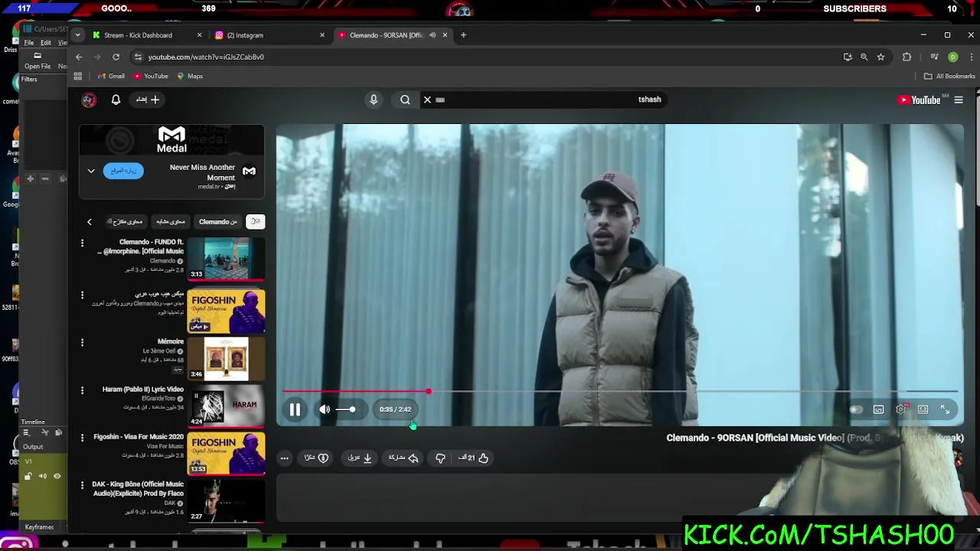Open Chrome apps grid shortcut

(x=77, y=76)
